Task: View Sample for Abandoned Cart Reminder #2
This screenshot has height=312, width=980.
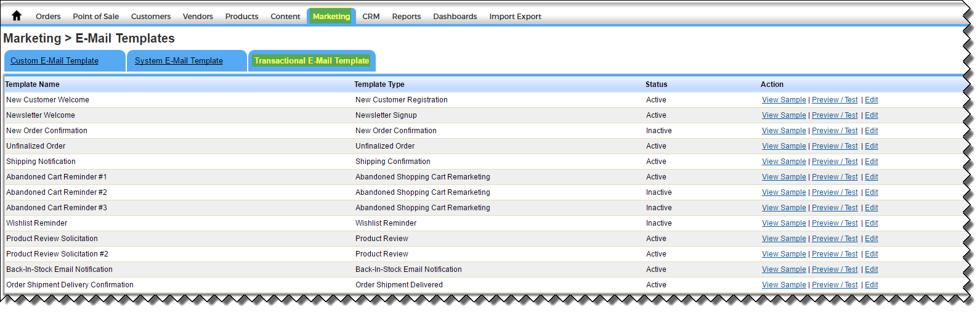Action: coord(784,192)
